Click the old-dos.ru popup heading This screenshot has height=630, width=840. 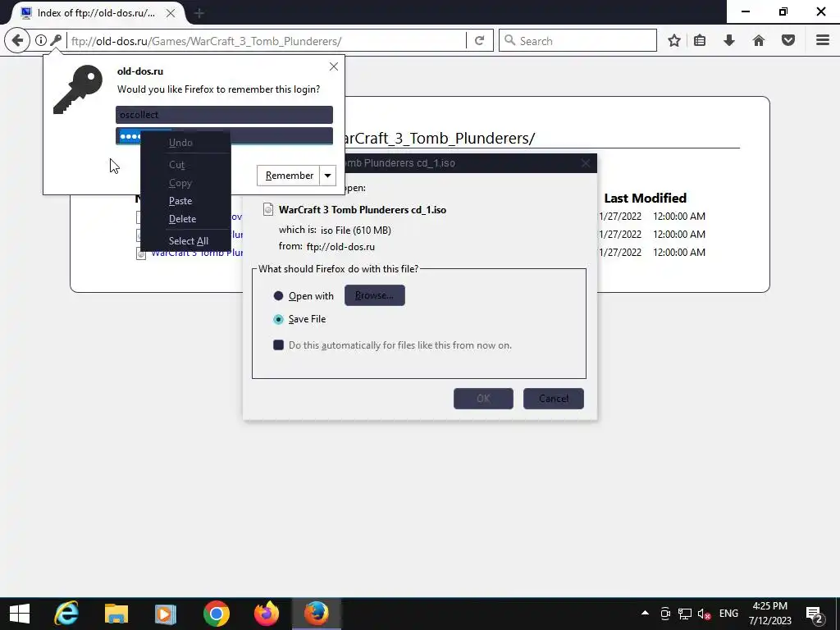click(x=140, y=71)
